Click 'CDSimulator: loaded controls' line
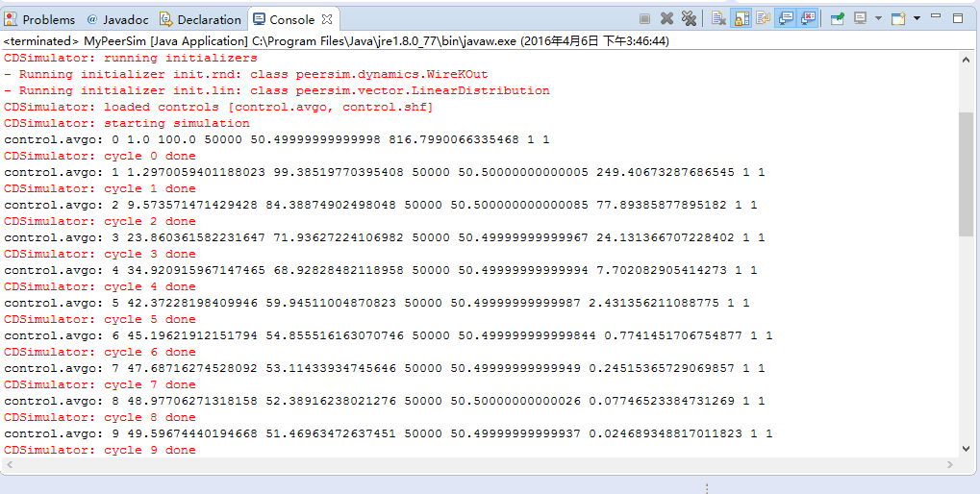 pos(218,107)
